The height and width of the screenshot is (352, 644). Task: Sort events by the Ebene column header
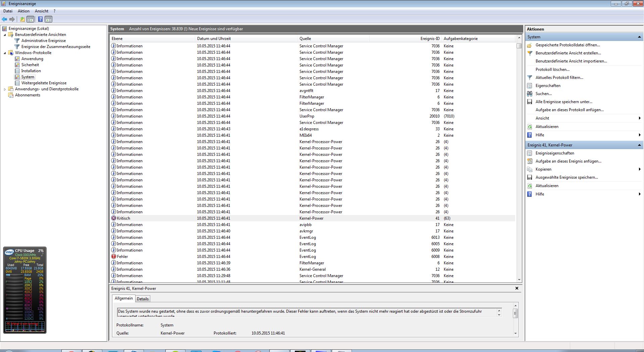click(x=153, y=39)
